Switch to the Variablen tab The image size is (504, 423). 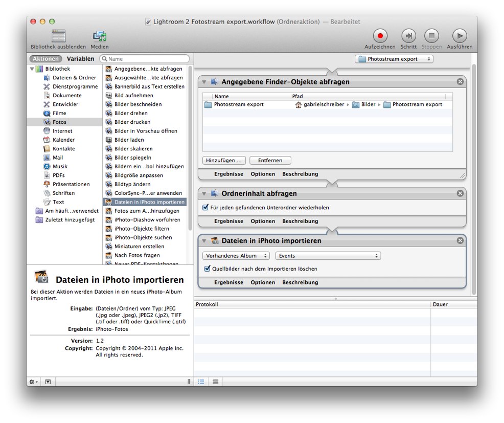coord(80,58)
